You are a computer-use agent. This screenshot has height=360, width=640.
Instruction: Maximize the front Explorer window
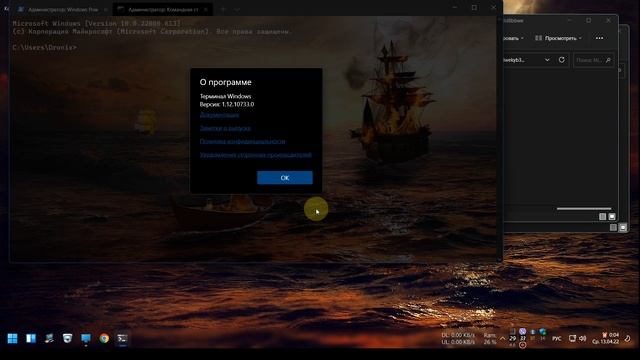click(589, 20)
